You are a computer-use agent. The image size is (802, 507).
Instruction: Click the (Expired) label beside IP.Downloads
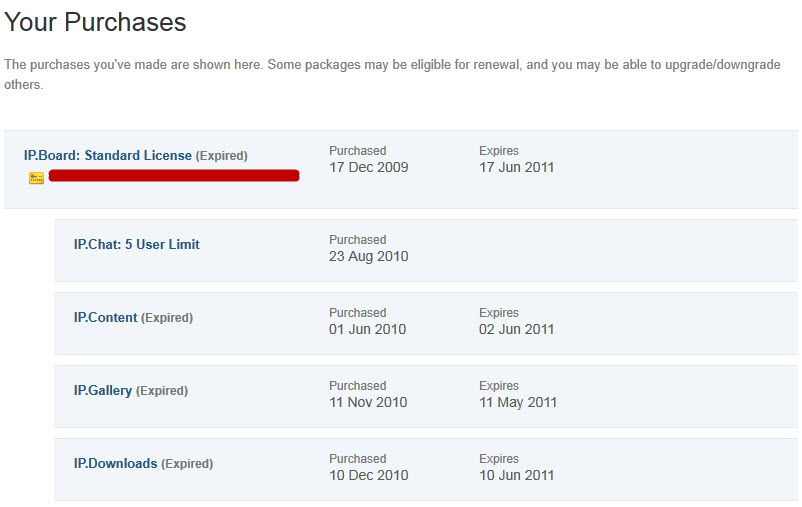tap(187, 464)
